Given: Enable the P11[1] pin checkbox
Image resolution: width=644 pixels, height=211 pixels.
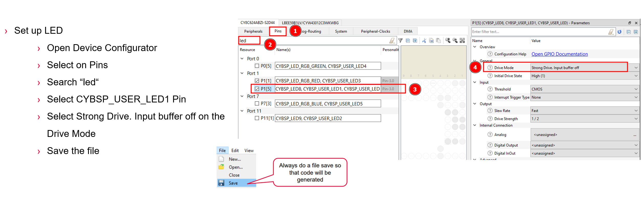Looking at the screenshot, I should pos(257,118).
